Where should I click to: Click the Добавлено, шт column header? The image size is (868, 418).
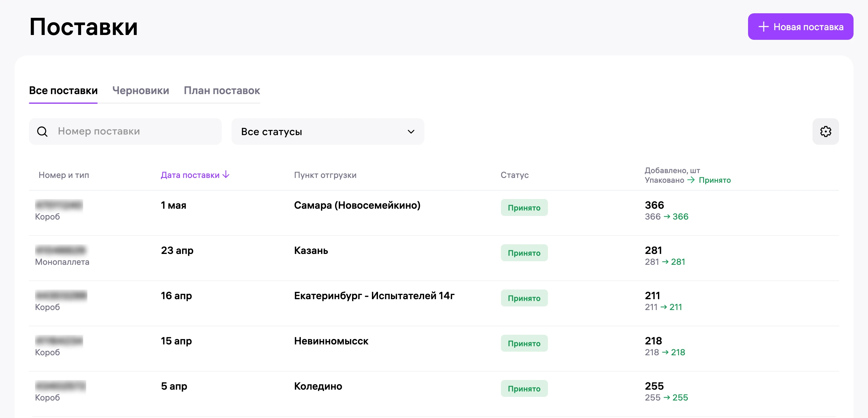tap(672, 170)
